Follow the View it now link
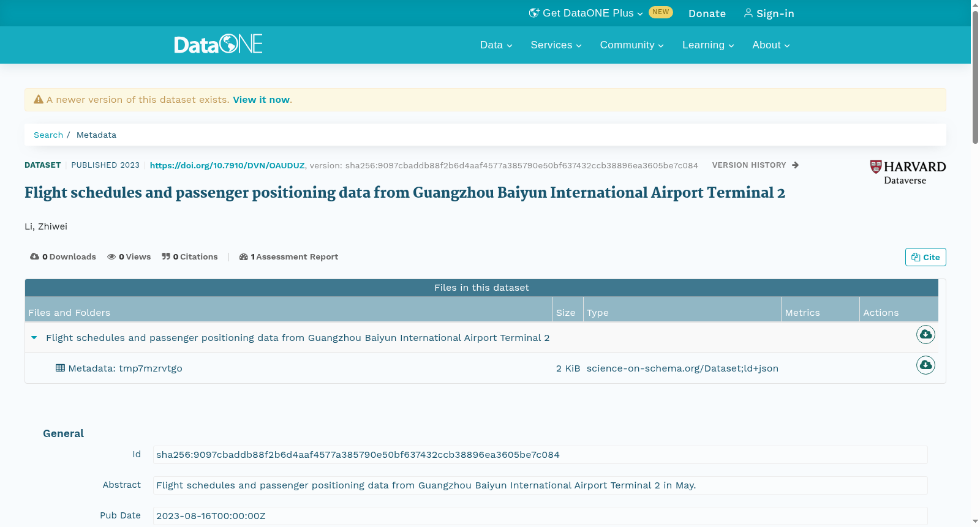Image resolution: width=980 pixels, height=527 pixels. 261,100
